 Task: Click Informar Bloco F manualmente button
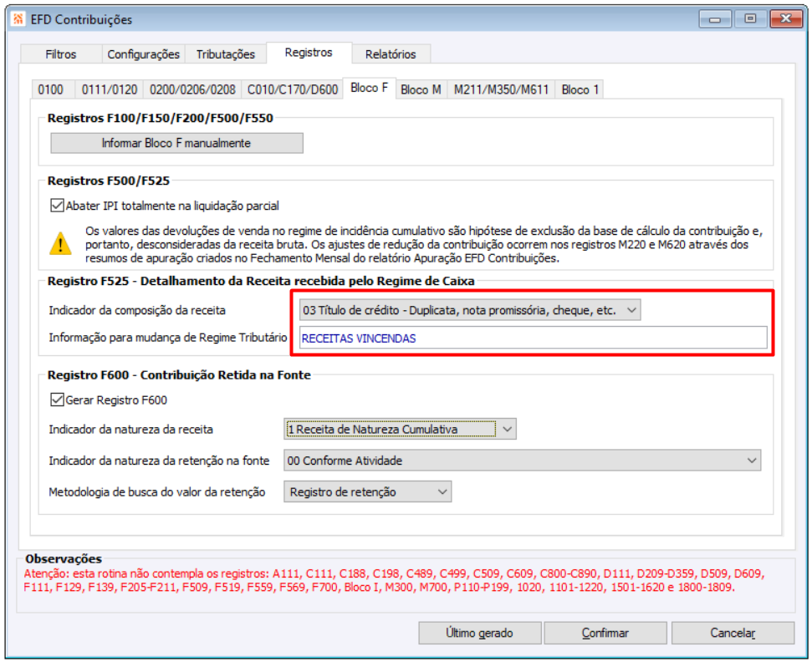click(176, 143)
